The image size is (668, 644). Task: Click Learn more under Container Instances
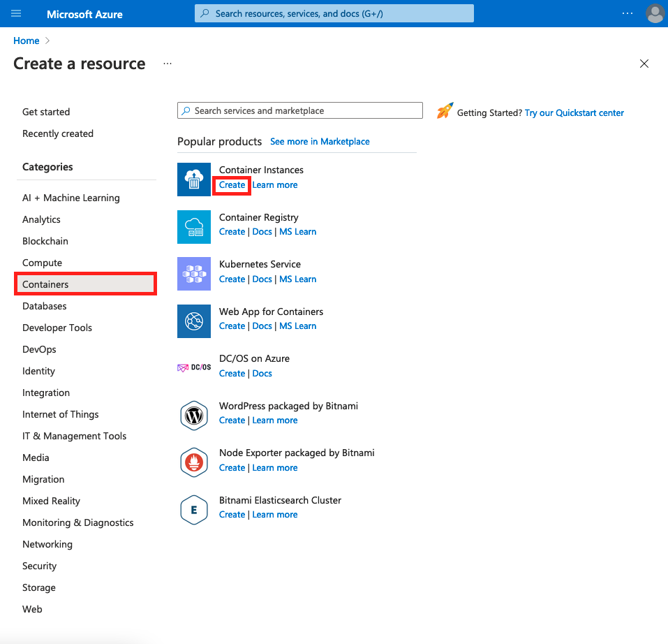(275, 185)
